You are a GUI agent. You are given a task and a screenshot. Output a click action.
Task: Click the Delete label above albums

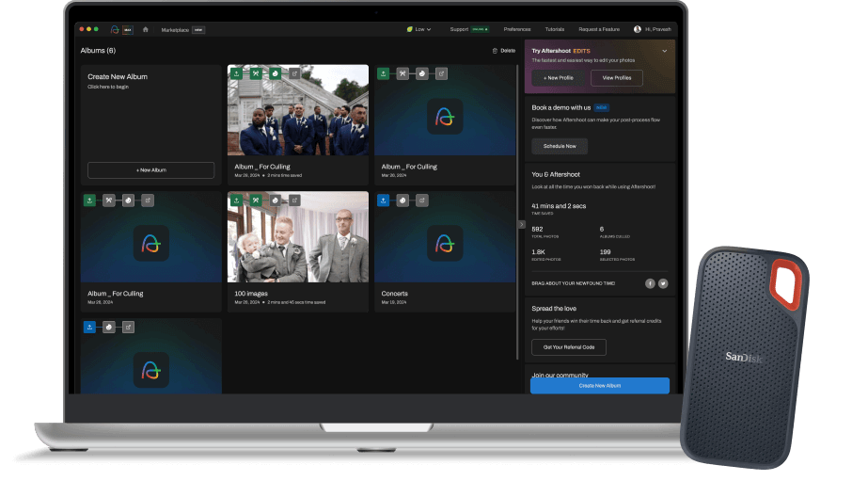(x=508, y=51)
